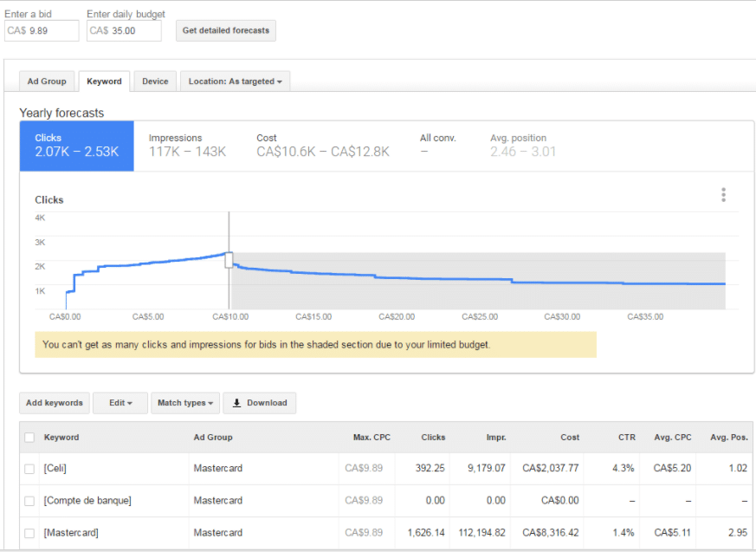Viewport: 756px width, 552px height.
Task: Select the [Celi] keyword checkbox
Action: point(29,469)
